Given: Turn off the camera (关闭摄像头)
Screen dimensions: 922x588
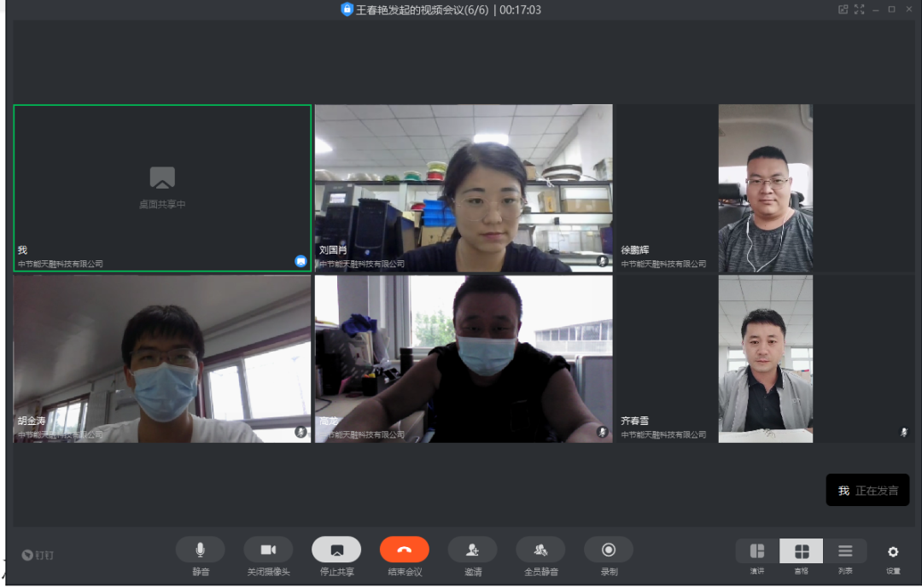Looking at the screenshot, I should click(x=268, y=550).
